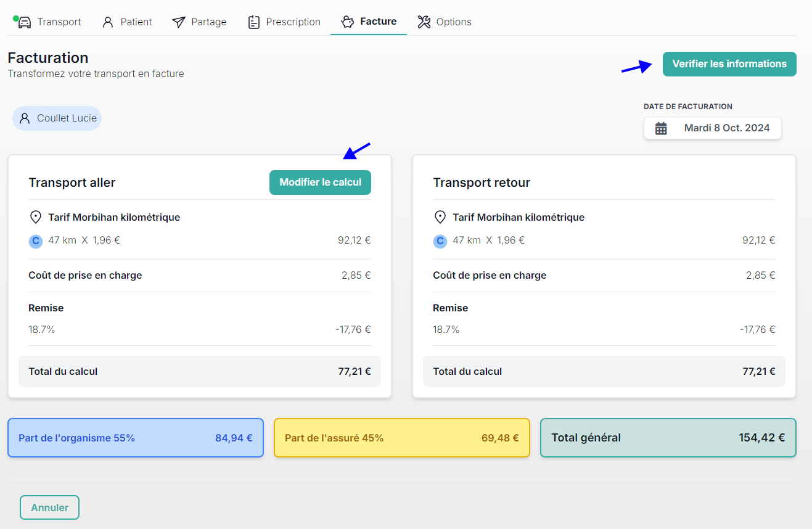Click 47 km X 1,96 € in Transport retour
This screenshot has height=529, width=812.
pyautogui.click(x=489, y=240)
